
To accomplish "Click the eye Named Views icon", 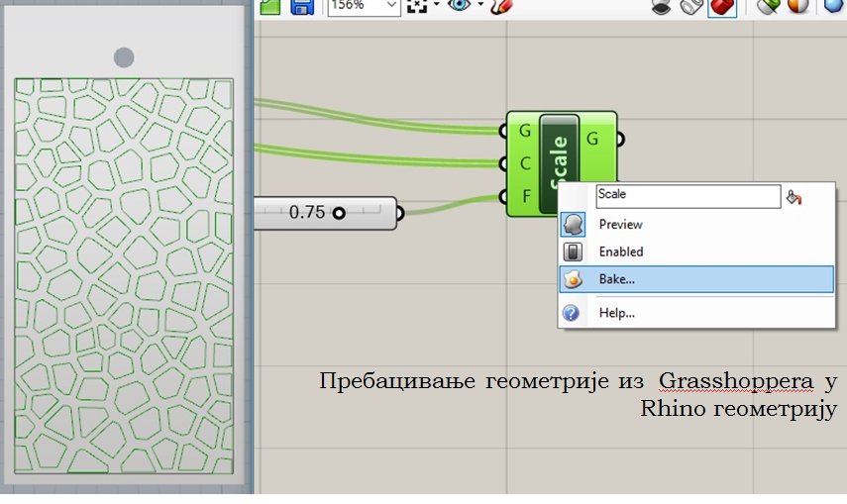I will coord(459,5).
